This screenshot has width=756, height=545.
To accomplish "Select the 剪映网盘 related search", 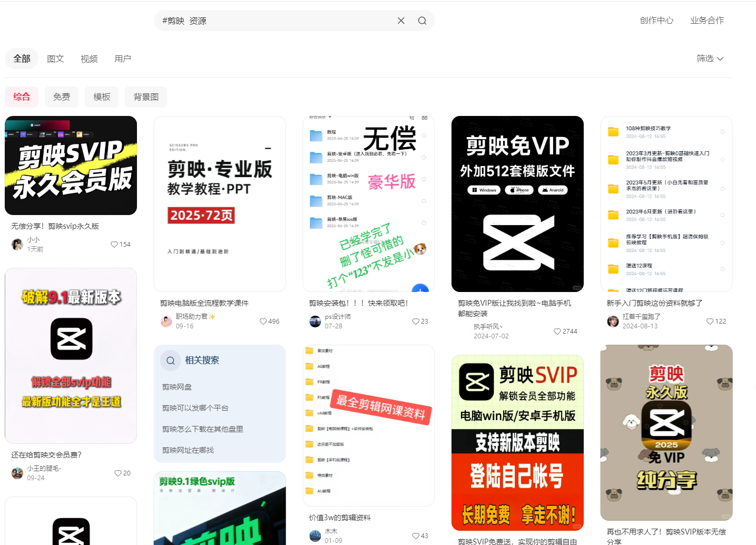I will [177, 386].
